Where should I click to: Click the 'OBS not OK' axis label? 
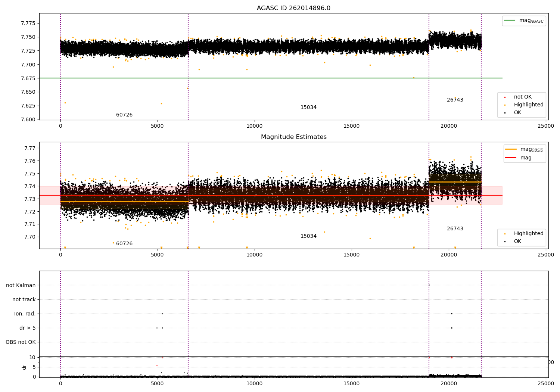tap(21, 342)
